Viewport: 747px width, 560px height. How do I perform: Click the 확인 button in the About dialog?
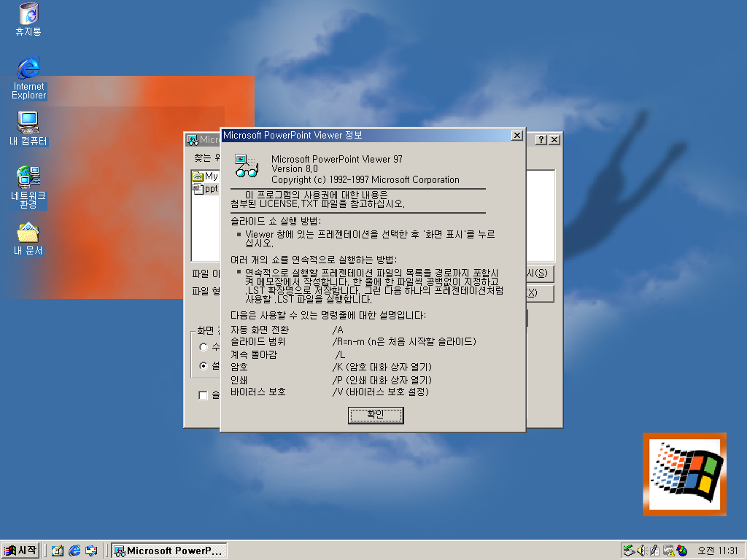376,415
